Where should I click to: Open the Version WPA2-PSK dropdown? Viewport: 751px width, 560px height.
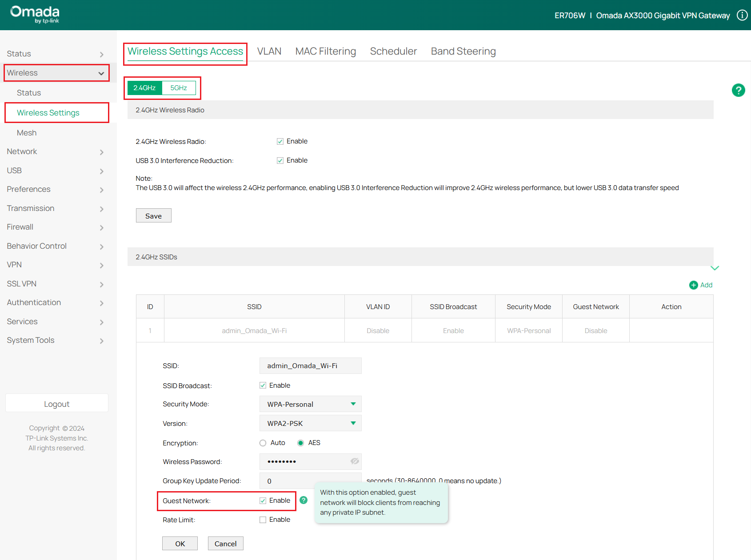coord(310,423)
